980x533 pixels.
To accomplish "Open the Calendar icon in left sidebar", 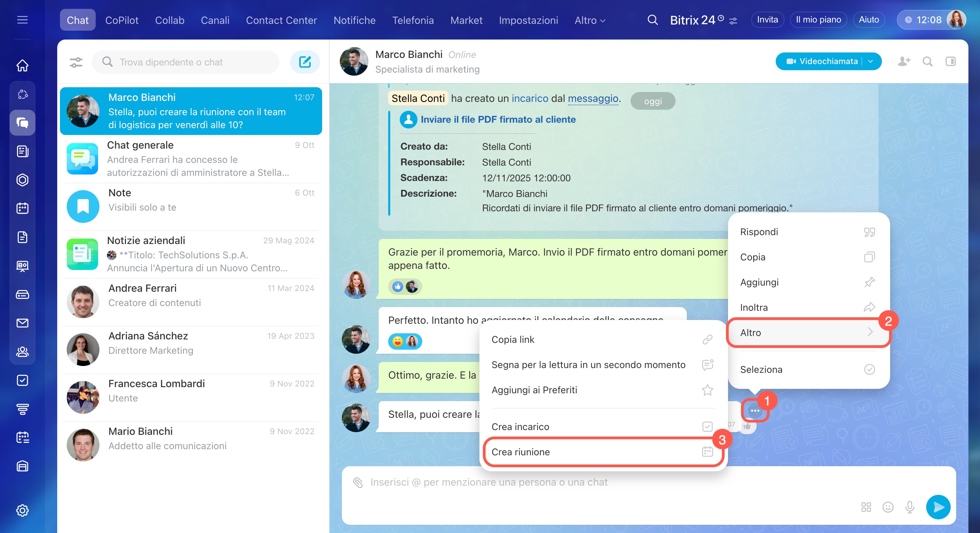I will (22, 208).
